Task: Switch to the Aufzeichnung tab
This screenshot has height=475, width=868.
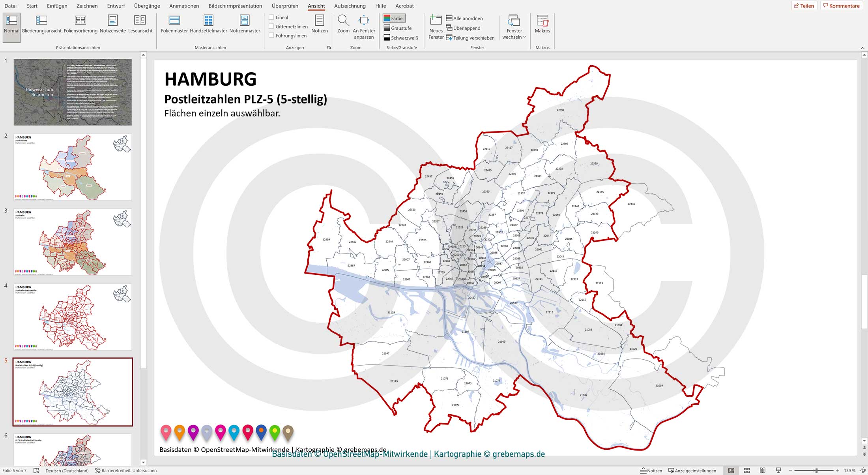Action: [x=349, y=6]
